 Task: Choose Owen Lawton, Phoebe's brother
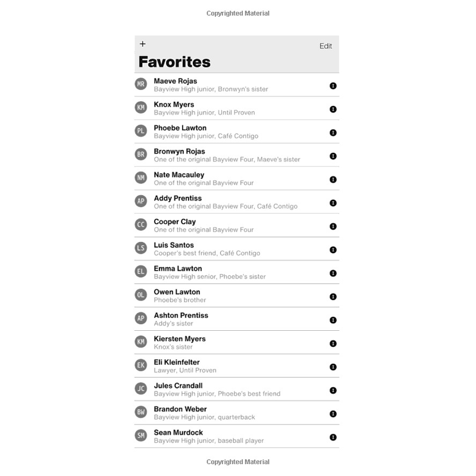[237, 296]
